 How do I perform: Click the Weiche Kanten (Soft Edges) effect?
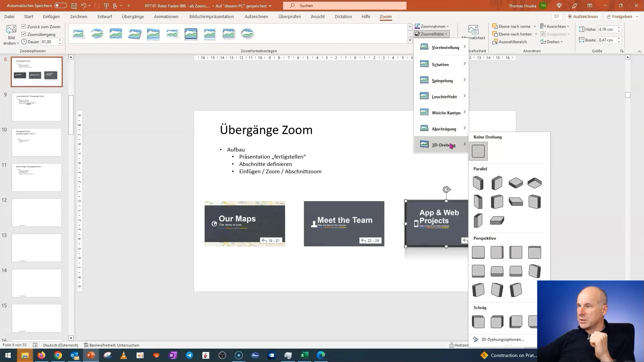(443, 112)
